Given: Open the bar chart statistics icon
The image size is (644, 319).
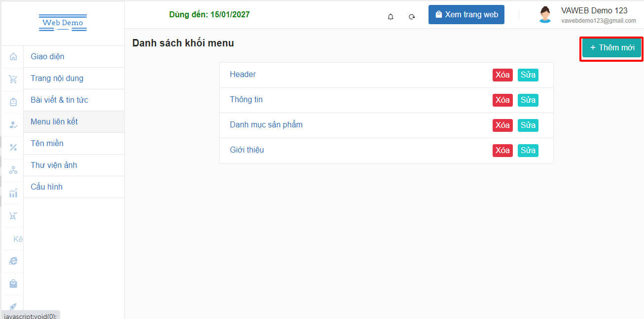Looking at the screenshot, I should coord(13,193).
